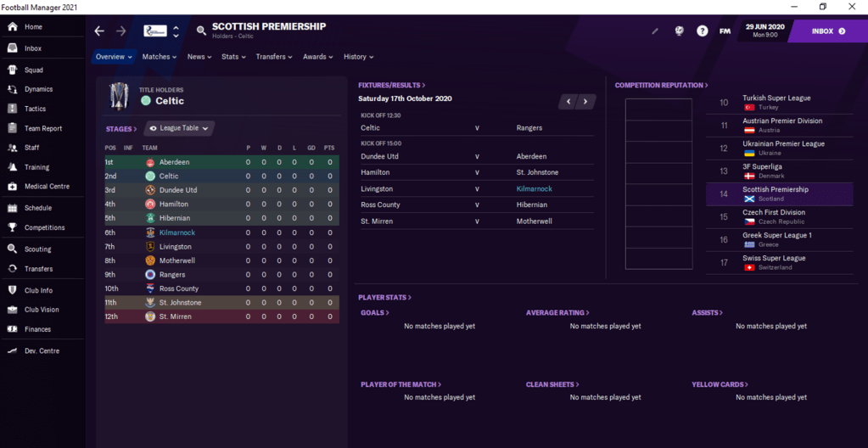Expand the Stats menu dropdown
Image resolution: width=868 pixels, height=448 pixels.
click(x=233, y=57)
